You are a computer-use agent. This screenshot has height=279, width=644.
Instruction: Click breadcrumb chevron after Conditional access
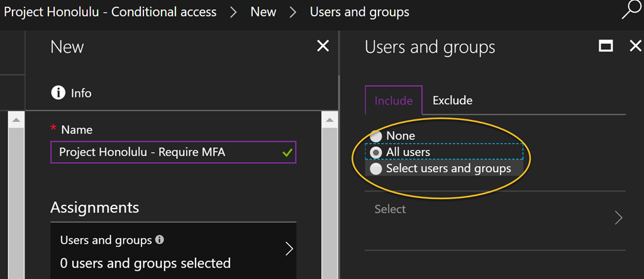[x=234, y=13]
